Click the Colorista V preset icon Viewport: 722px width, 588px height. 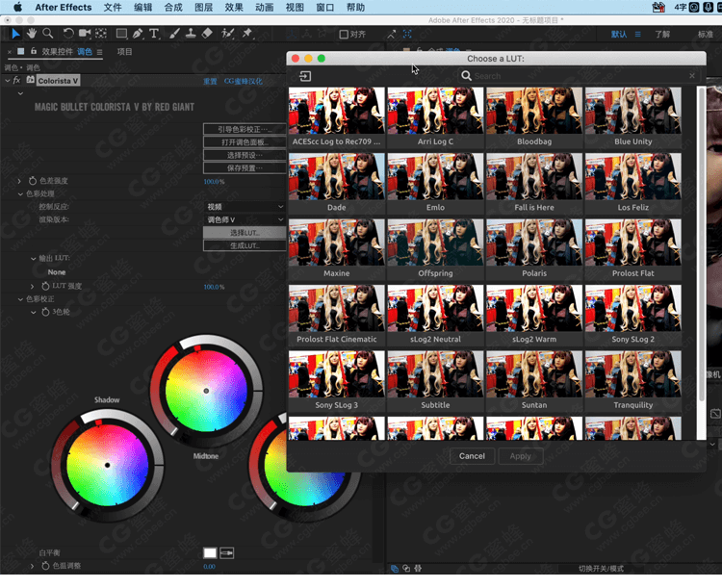30,80
